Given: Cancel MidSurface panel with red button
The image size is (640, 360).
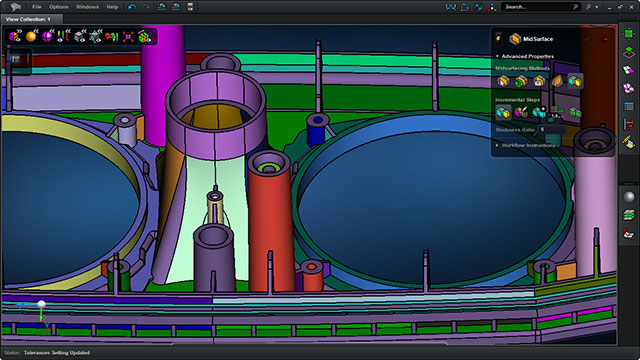Looking at the screenshot, I should 604,39.
